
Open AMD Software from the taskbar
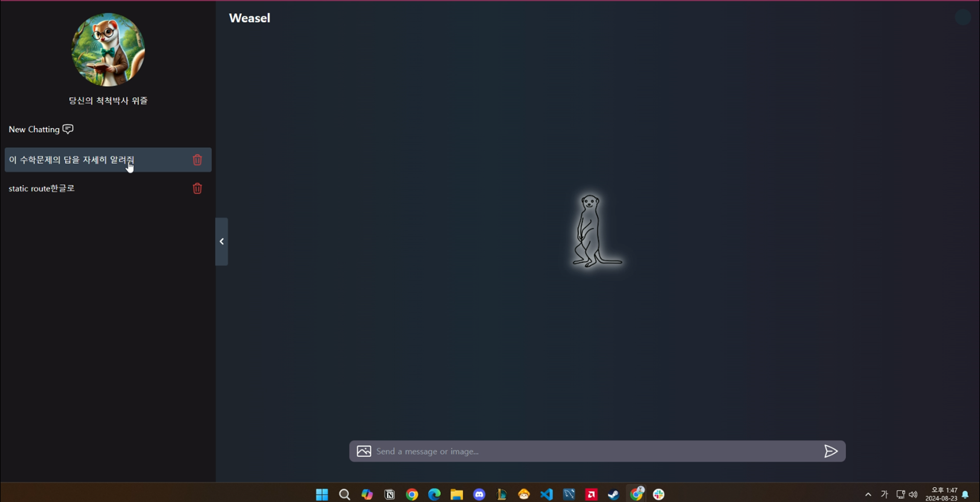coord(591,494)
